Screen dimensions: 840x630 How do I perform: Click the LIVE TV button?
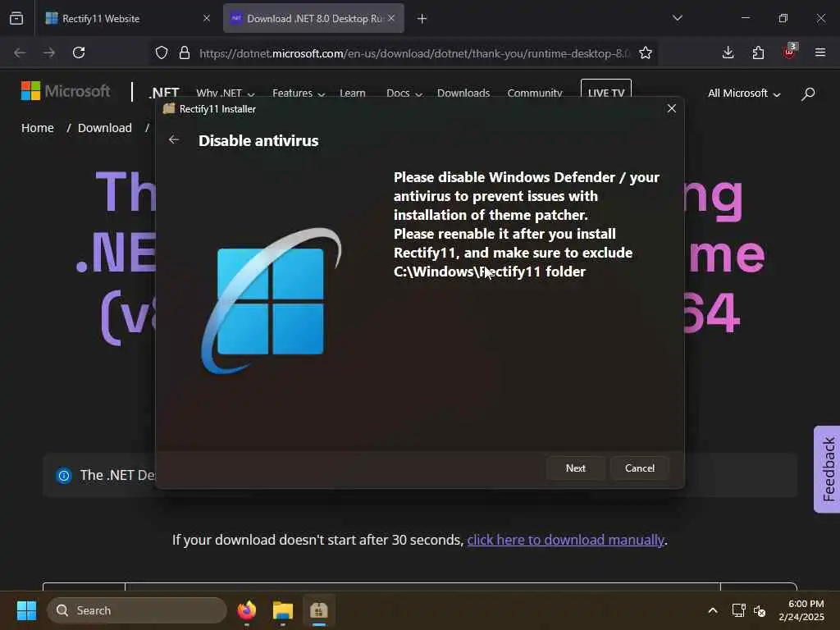click(x=606, y=91)
